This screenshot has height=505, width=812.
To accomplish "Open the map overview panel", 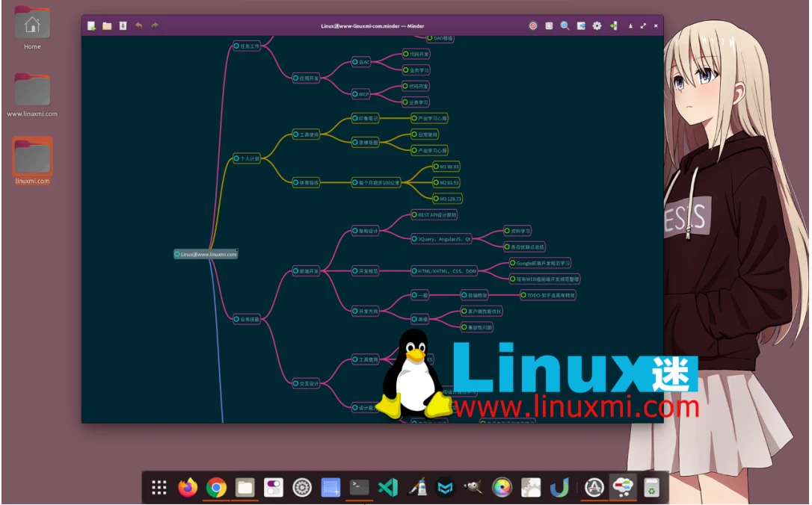I will [549, 25].
